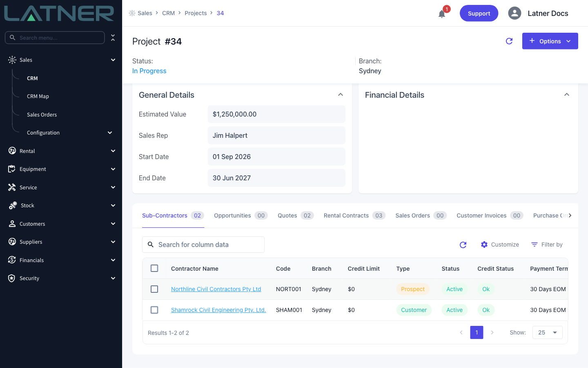Viewport: 588px width, 368px height.
Task: Open the Show 25 rows dropdown
Action: tap(548, 332)
